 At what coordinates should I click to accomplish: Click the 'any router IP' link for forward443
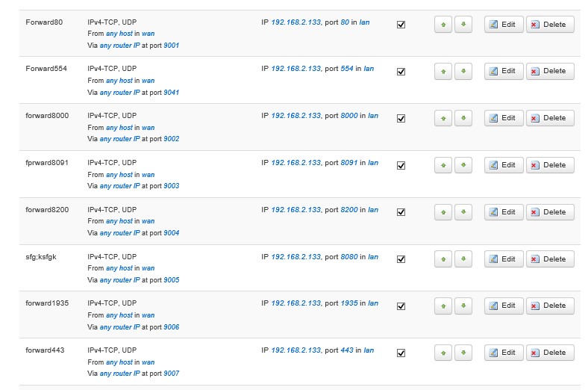click(x=119, y=374)
